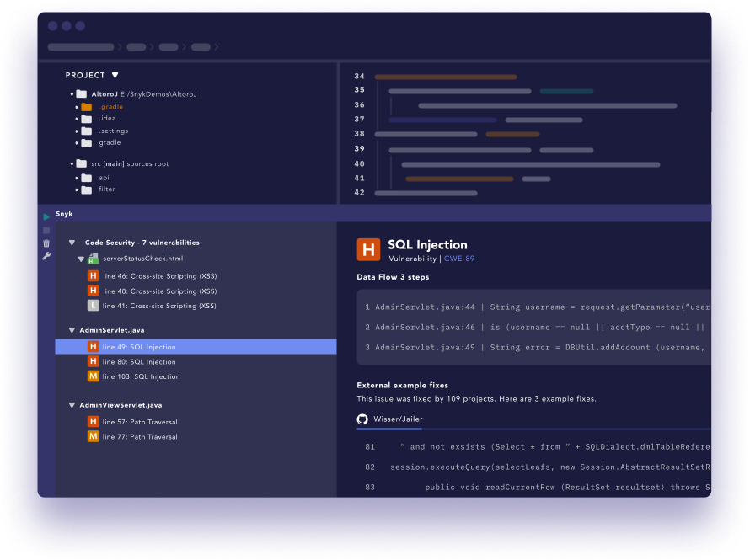Click the High severity icon on line 46 XSS
This screenshot has width=750, height=560.
(x=93, y=275)
